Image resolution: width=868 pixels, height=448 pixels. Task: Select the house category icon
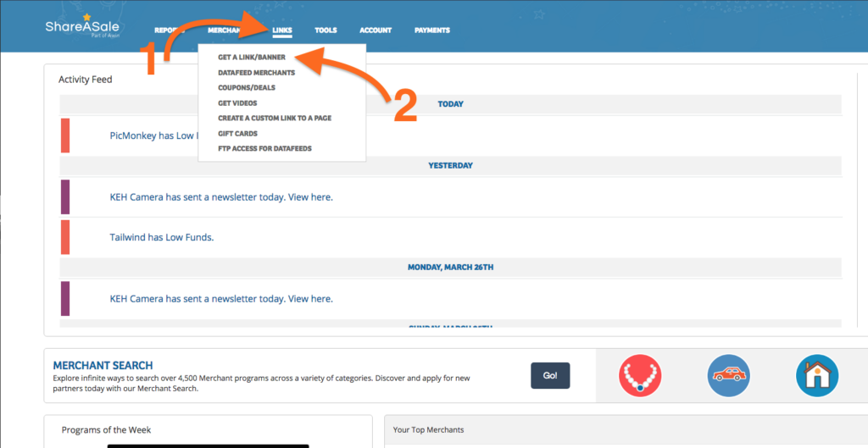coord(817,375)
